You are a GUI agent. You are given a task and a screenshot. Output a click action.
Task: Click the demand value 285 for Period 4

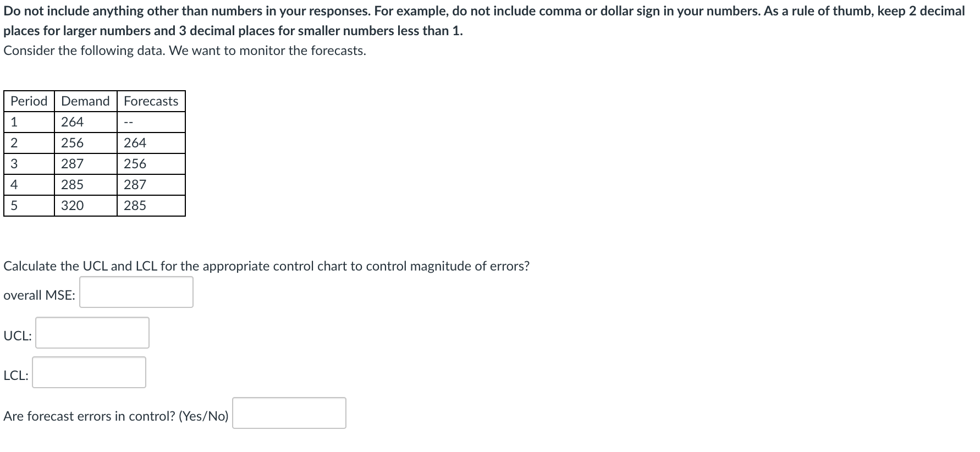tap(72, 184)
